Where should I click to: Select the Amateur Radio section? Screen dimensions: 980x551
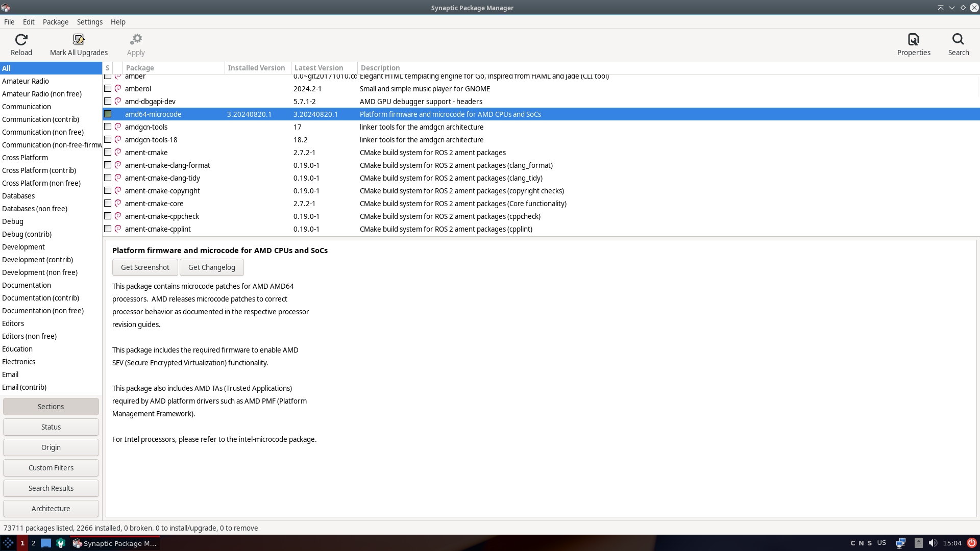(51, 81)
